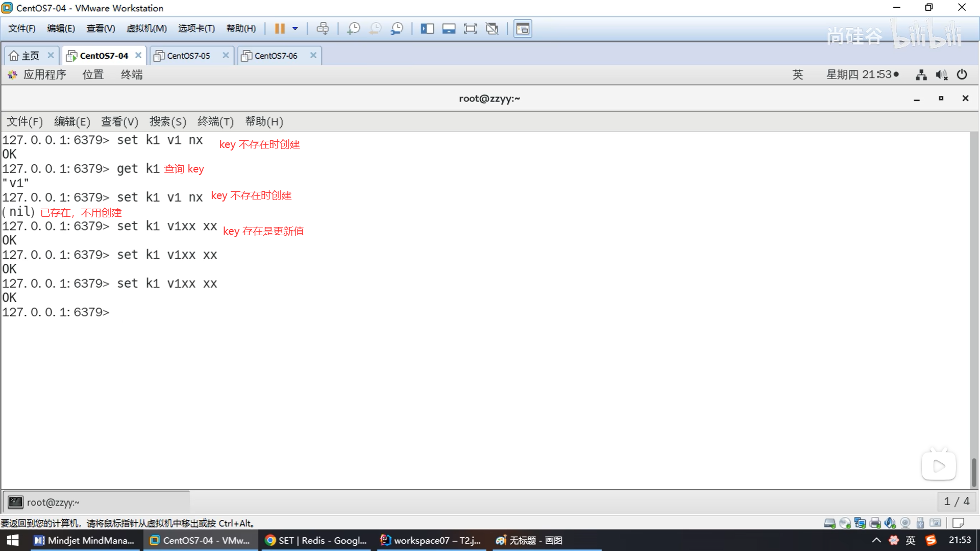Take a snapshot of the VM

(x=353, y=29)
